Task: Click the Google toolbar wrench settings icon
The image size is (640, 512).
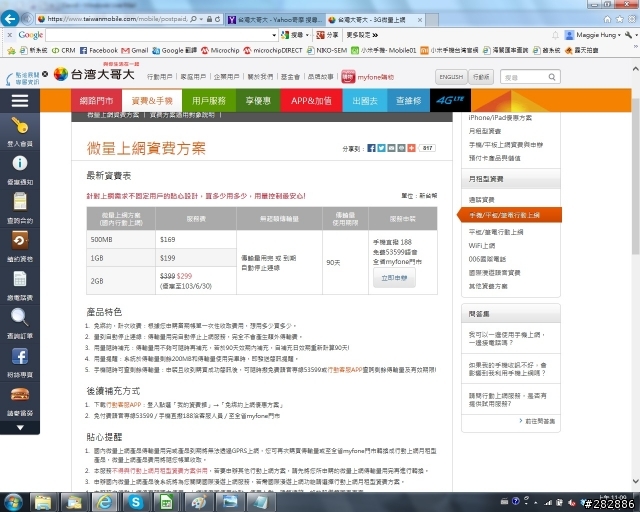Action: (629, 35)
